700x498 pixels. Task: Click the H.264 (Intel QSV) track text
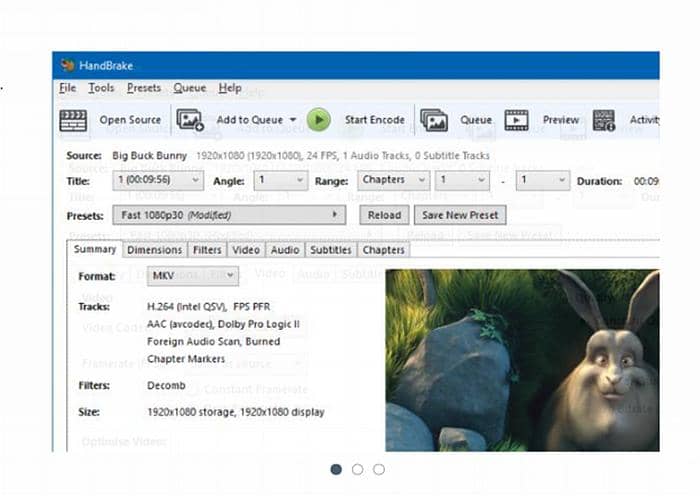click(x=208, y=307)
